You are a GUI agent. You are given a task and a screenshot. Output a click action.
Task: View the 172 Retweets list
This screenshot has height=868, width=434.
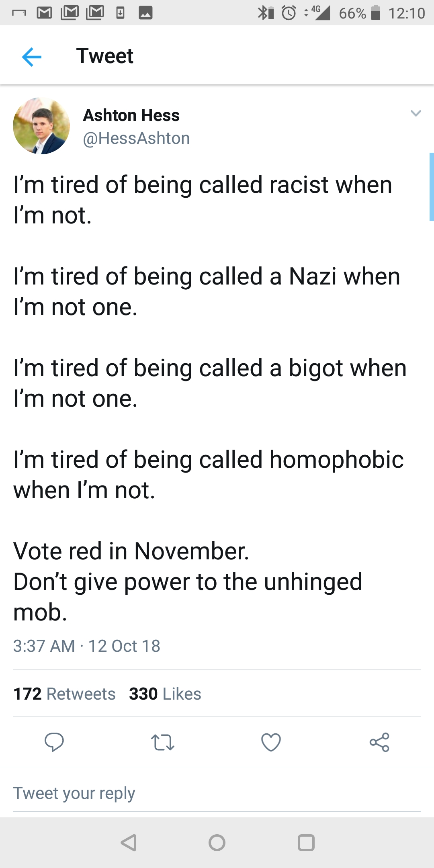tap(64, 694)
